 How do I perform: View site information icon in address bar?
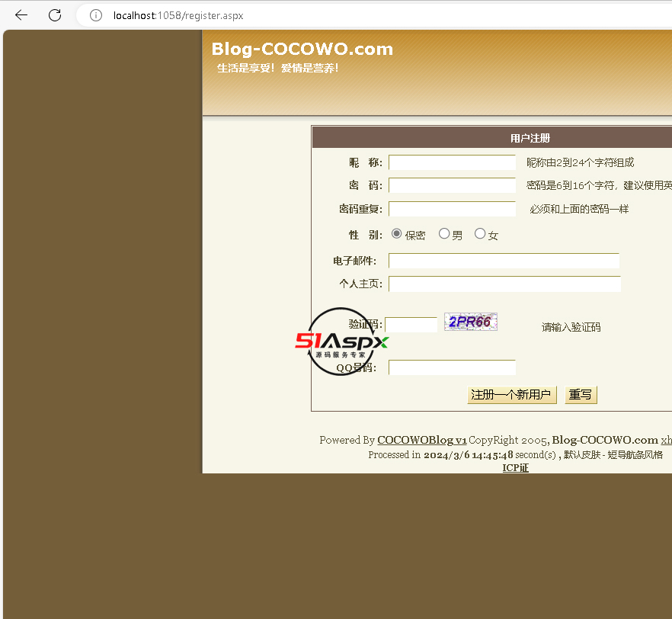click(x=95, y=15)
